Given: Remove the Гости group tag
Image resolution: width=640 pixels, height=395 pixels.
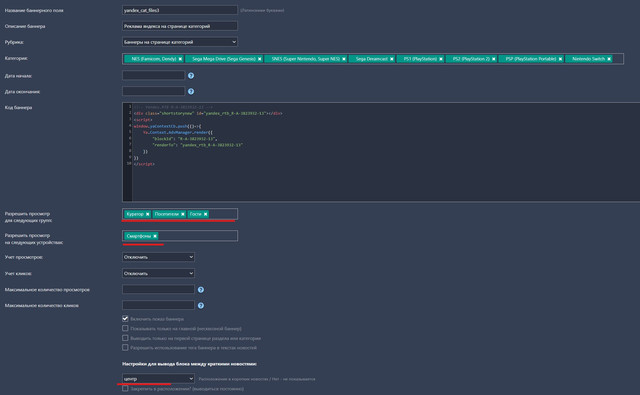Looking at the screenshot, I should pos(206,214).
